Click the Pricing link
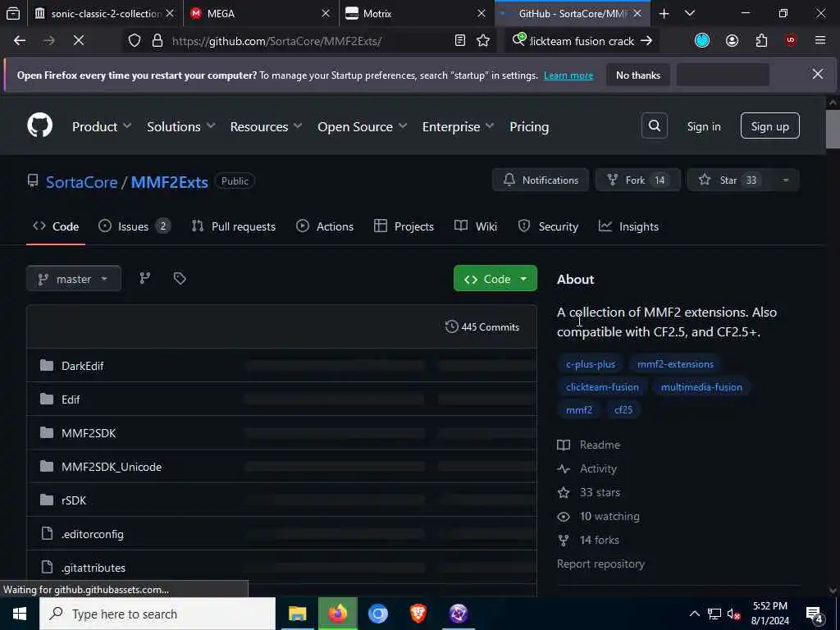840x630 pixels. tap(529, 126)
